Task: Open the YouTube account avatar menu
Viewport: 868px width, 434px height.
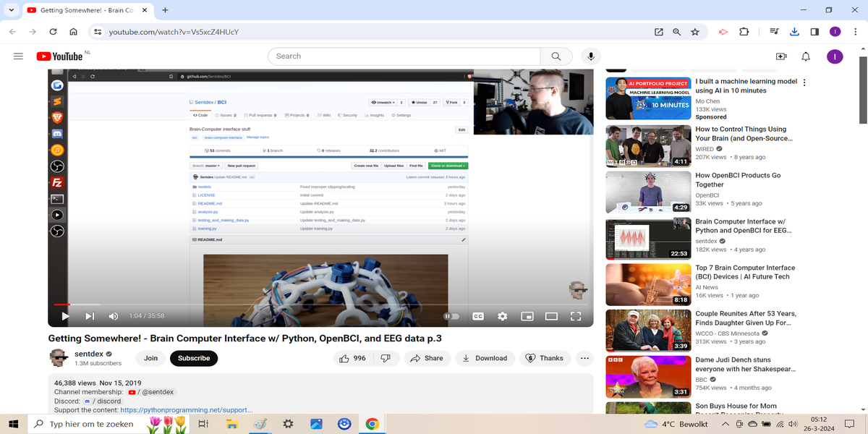Action: [x=835, y=56]
